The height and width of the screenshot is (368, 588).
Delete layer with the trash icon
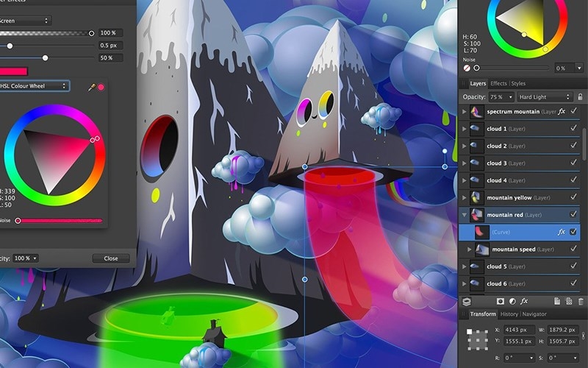click(x=581, y=301)
